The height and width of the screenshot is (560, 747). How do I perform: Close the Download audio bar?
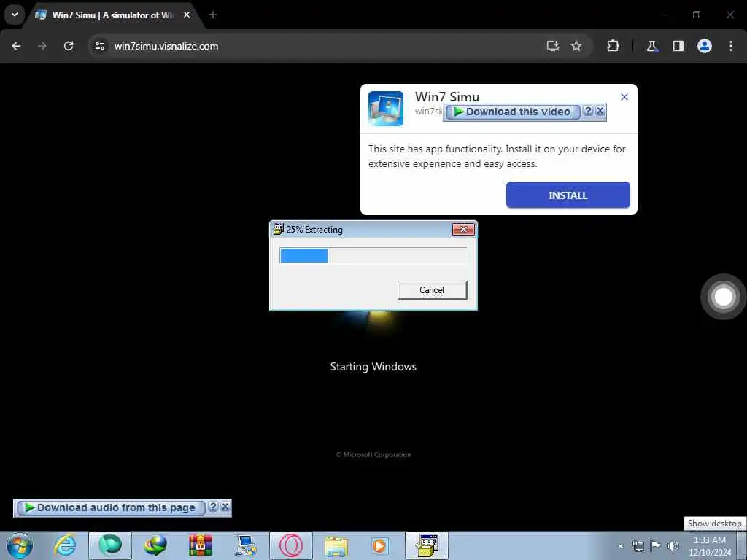(x=225, y=507)
